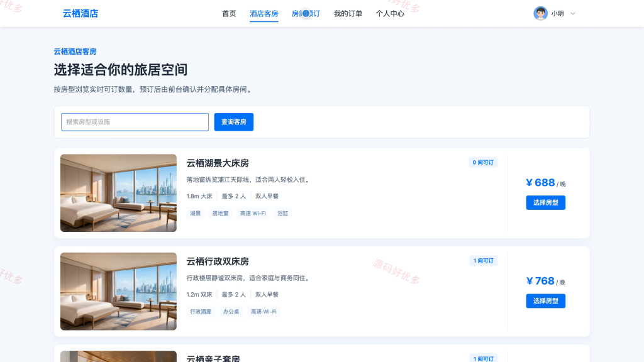Focus the 搜索房型或设施 search field
644x362 pixels.
click(x=135, y=122)
